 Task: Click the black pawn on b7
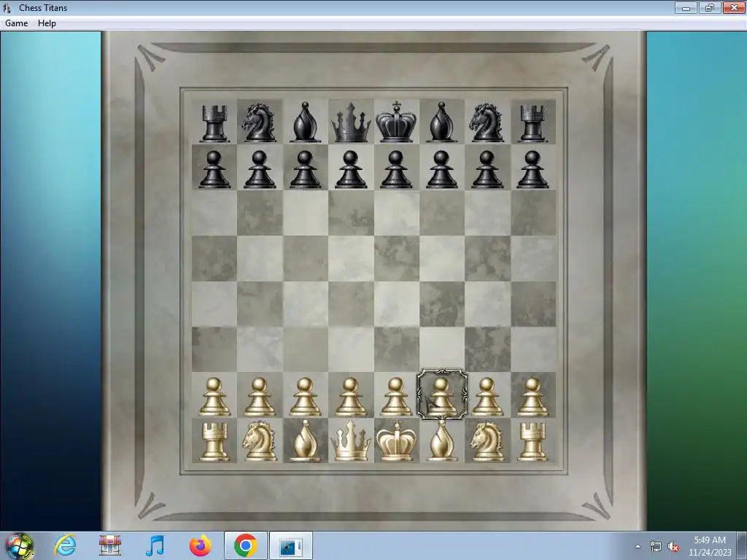click(x=260, y=169)
